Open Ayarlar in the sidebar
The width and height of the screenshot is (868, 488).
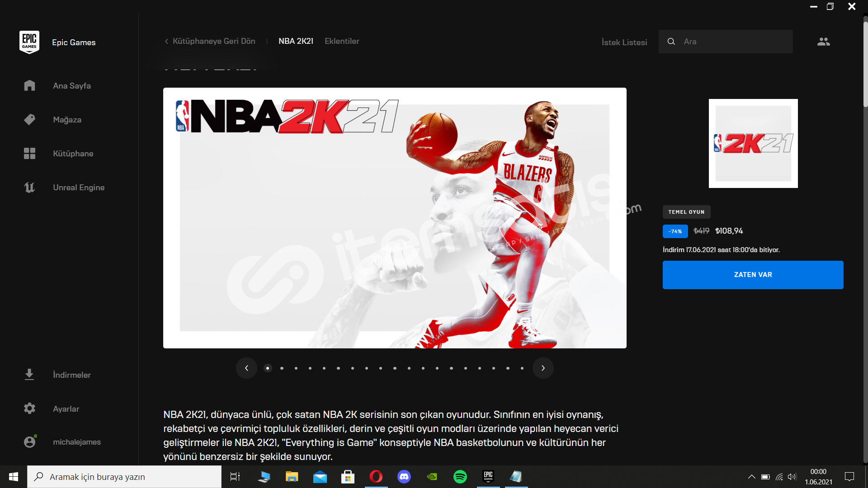(x=66, y=409)
